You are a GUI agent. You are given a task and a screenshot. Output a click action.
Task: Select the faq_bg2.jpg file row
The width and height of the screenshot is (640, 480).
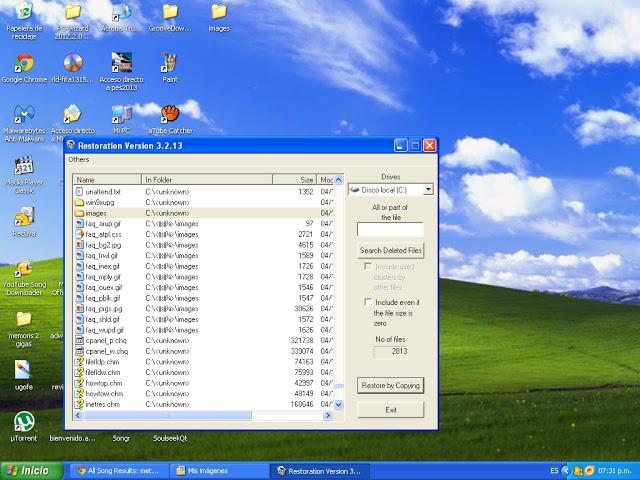(x=104, y=244)
